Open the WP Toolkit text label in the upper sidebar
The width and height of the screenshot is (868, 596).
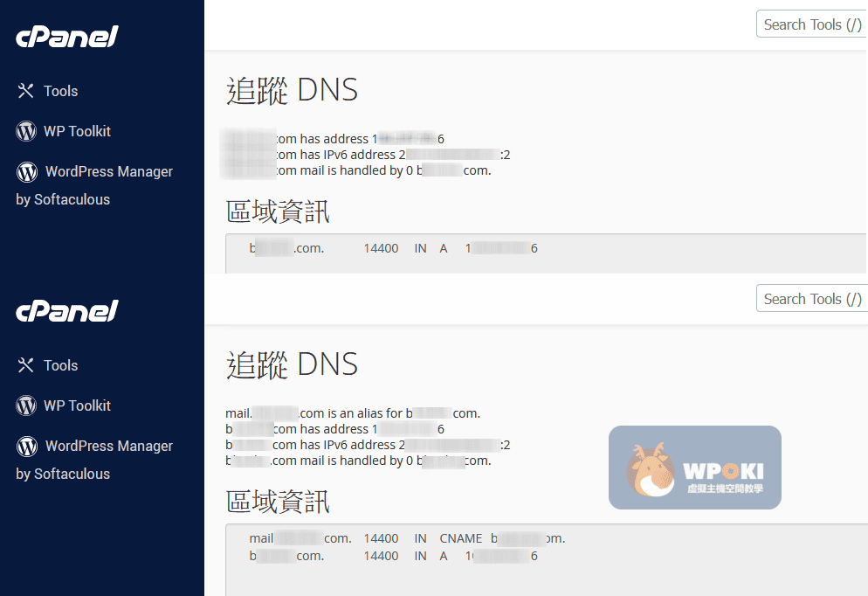[78, 131]
